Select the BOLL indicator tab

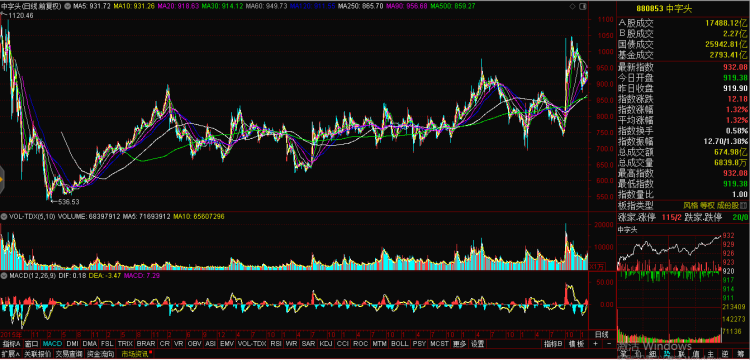399,344
